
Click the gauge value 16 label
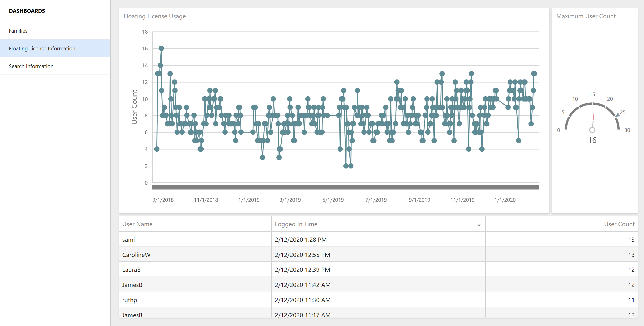(592, 140)
